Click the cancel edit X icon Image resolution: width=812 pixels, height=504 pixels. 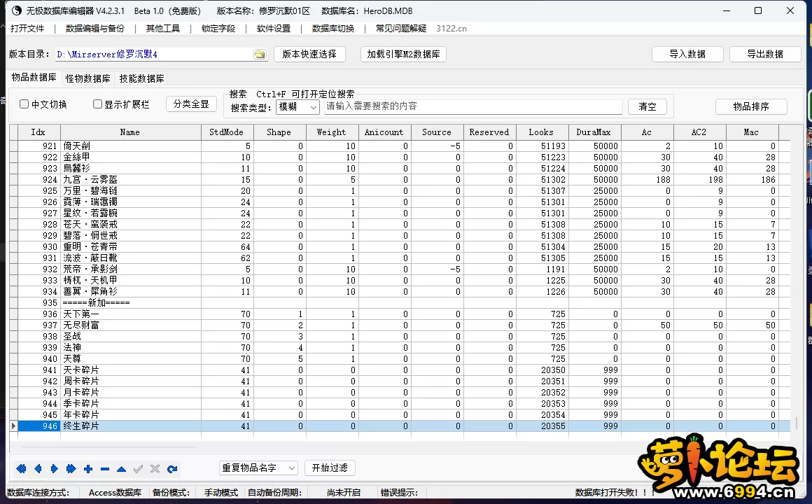click(155, 469)
